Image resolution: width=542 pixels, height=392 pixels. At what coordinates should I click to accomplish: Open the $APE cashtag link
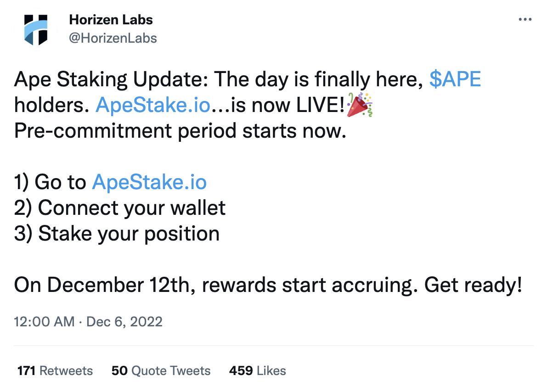coord(455,78)
